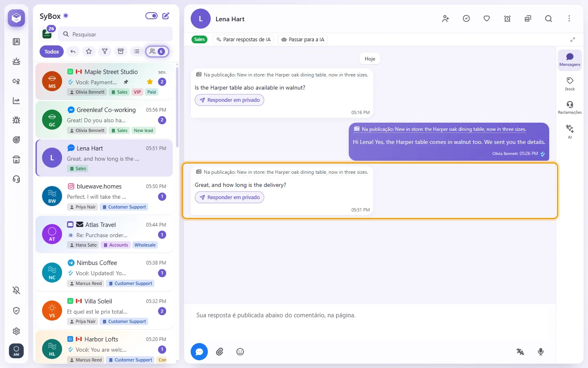Open Greenleaf Co-working conversation
The image size is (588, 368).
104,120
